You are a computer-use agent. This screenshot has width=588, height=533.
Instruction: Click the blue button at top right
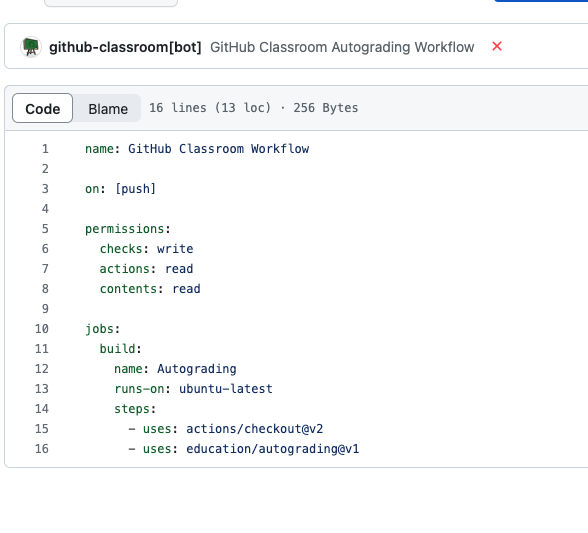[541, 1]
